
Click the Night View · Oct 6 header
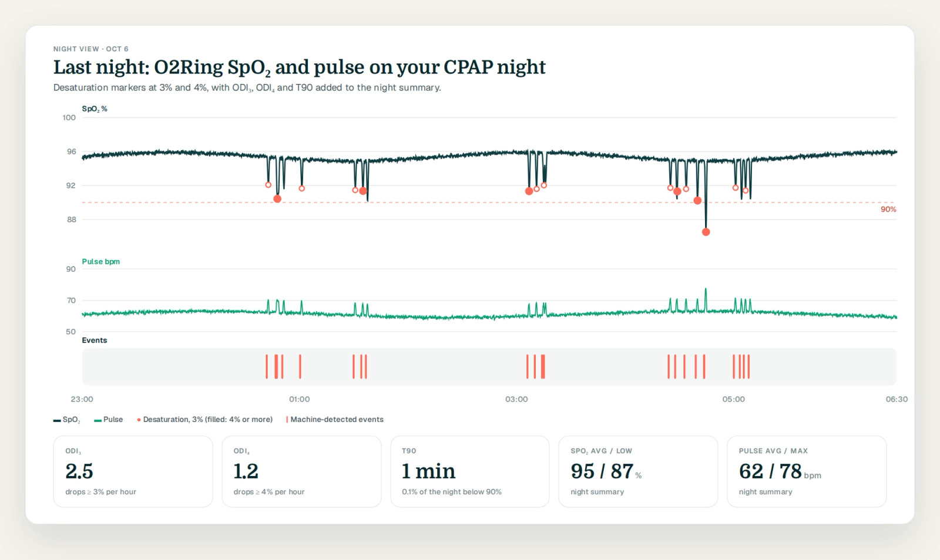91,49
